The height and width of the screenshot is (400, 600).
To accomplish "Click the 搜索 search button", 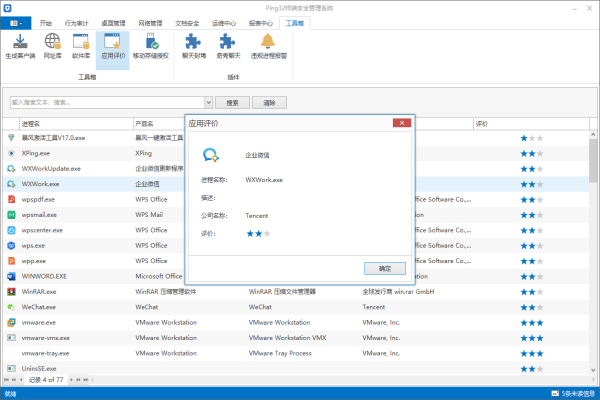I will point(232,103).
